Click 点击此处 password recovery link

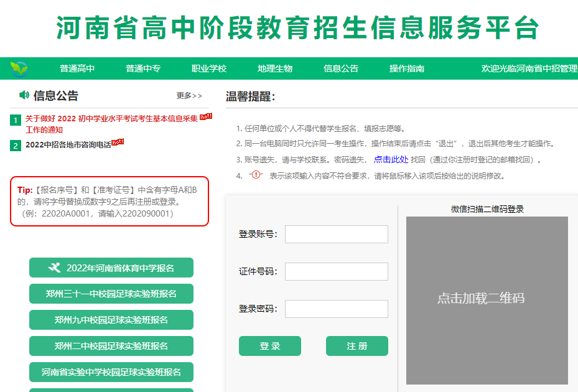click(x=391, y=160)
